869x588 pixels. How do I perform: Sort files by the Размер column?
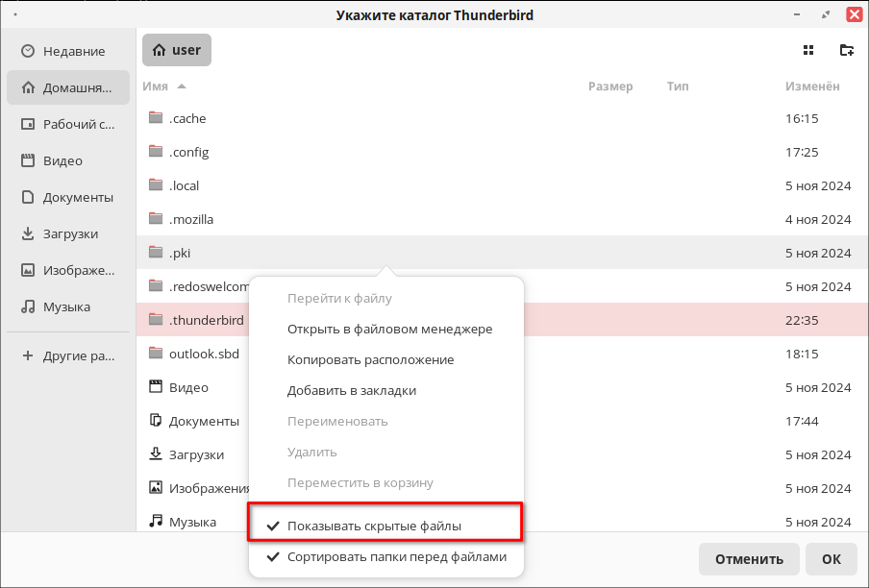pos(610,86)
